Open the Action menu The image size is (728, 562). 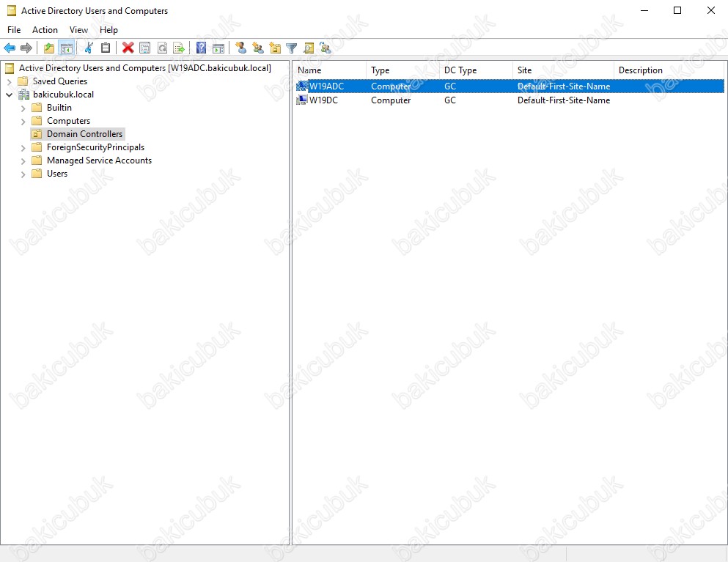(x=45, y=30)
